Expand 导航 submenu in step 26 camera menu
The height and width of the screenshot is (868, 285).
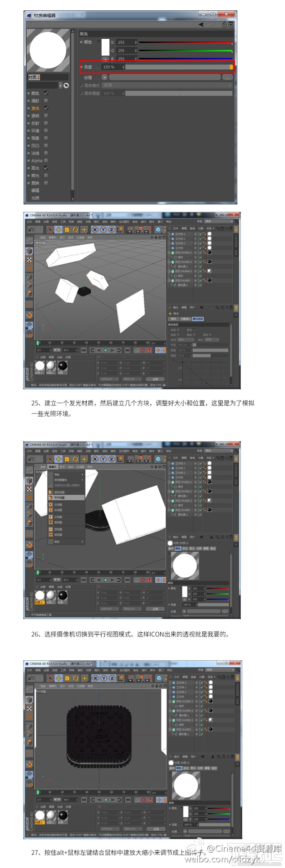pos(66,474)
